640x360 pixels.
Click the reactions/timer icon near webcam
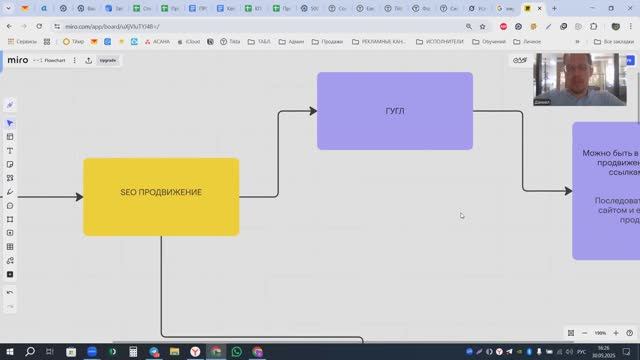[520, 60]
